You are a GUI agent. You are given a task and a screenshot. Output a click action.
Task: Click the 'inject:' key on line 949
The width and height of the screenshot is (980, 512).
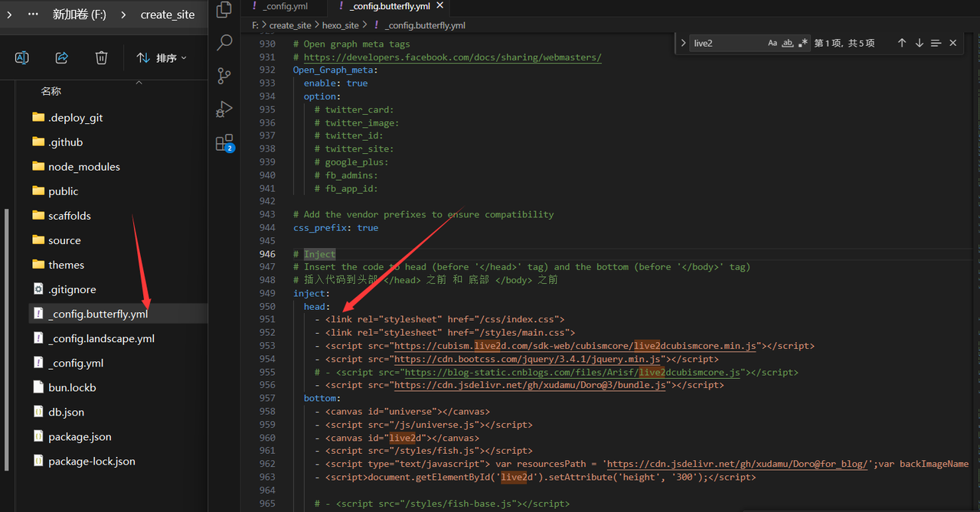pyautogui.click(x=312, y=293)
